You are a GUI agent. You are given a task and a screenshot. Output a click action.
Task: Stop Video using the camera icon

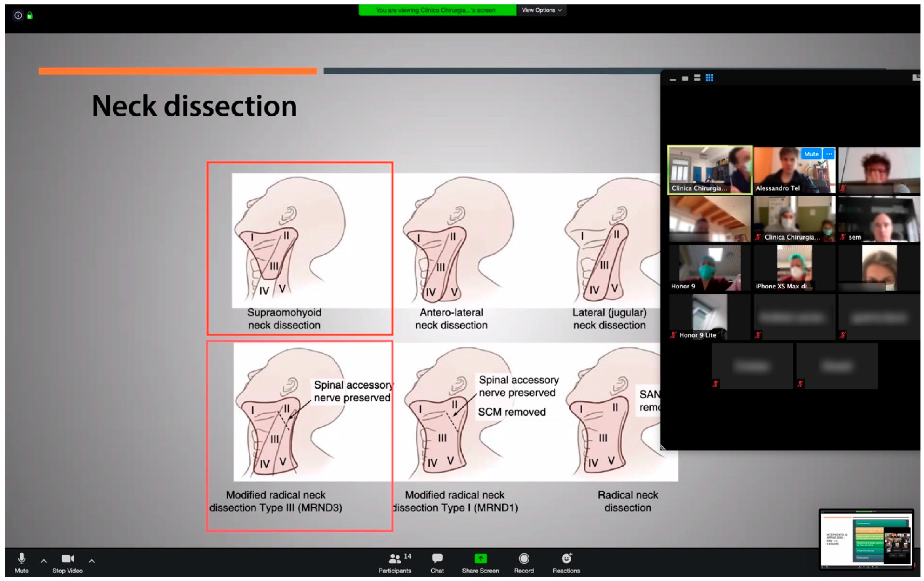[x=68, y=559]
